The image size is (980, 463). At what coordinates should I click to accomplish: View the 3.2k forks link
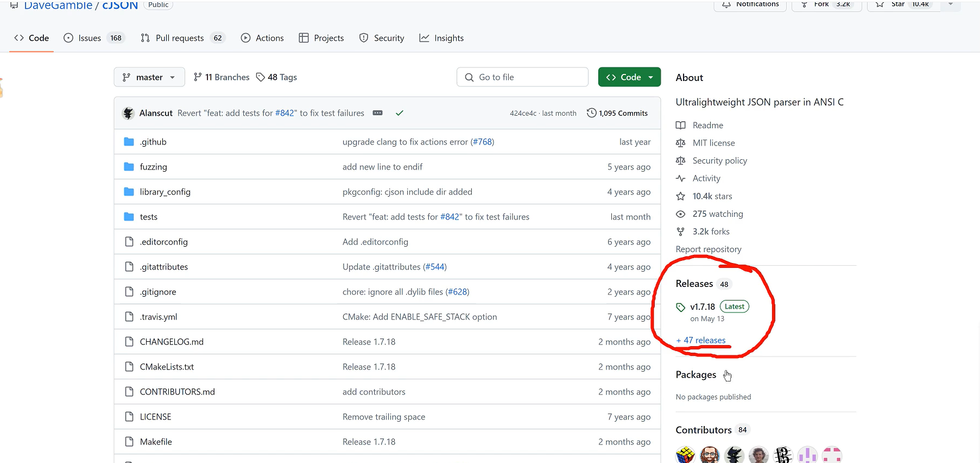click(x=703, y=231)
